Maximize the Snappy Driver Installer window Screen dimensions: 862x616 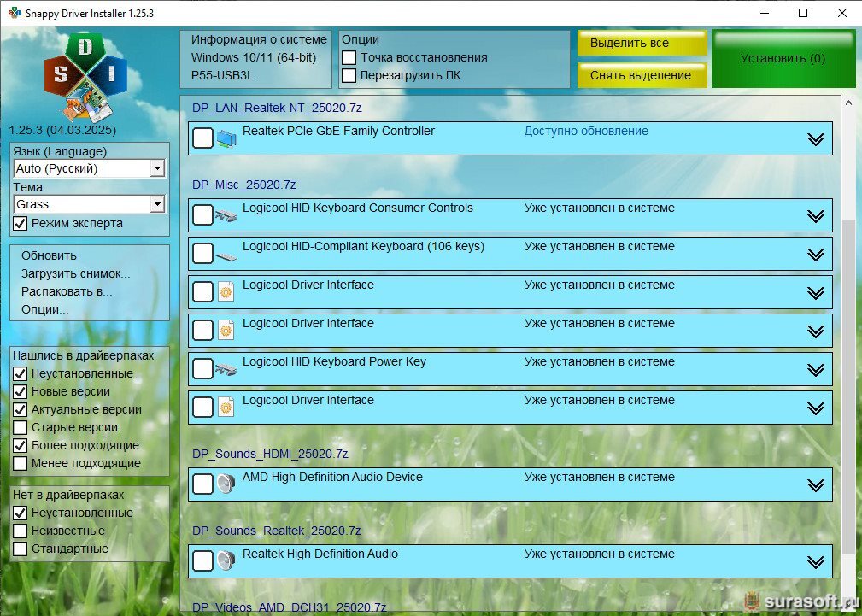(x=803, y=13)
